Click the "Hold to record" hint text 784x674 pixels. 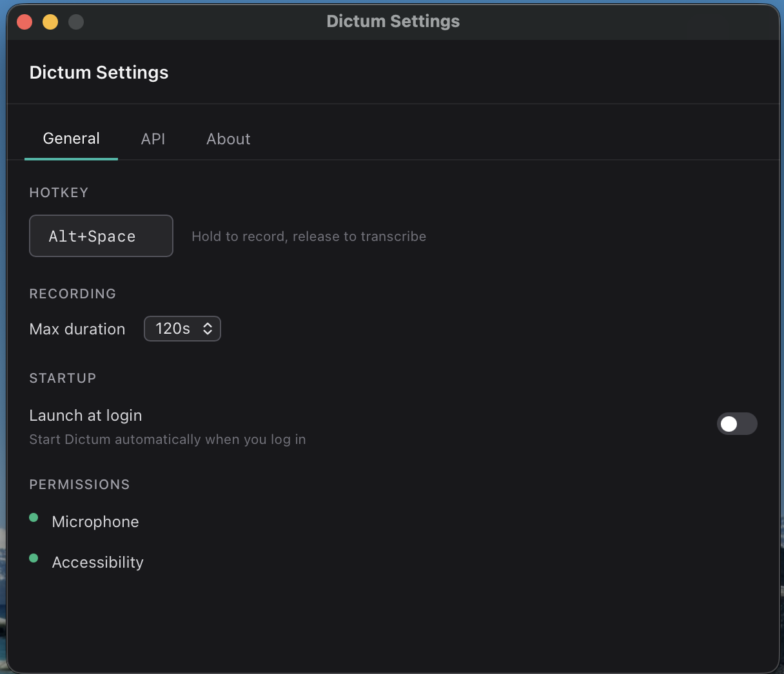(309, 236)
